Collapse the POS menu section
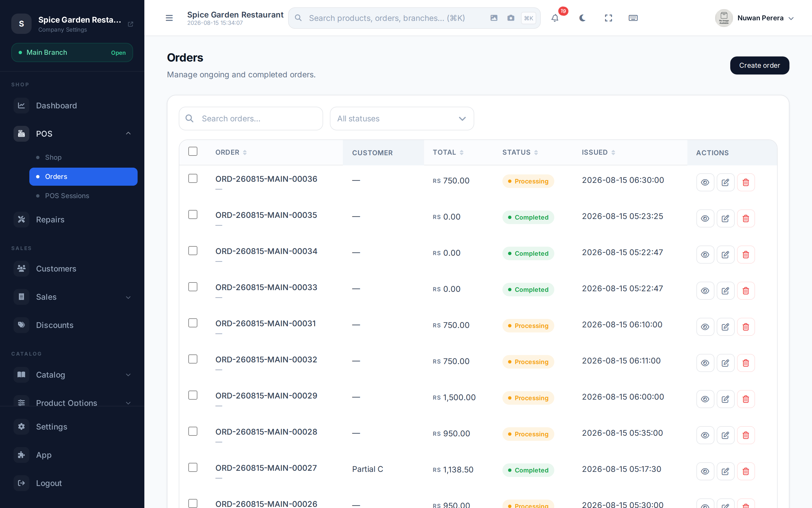812x508 pixels. tap(72, 133)
